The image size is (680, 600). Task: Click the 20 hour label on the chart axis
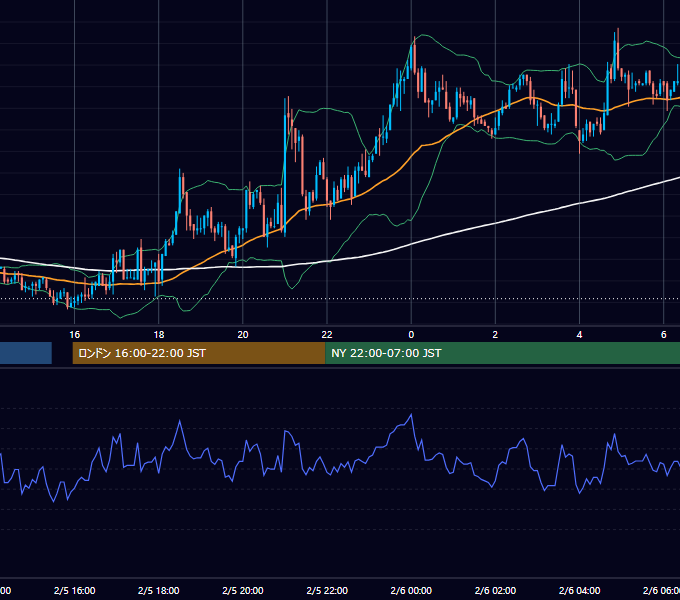[x=243, y=334]
